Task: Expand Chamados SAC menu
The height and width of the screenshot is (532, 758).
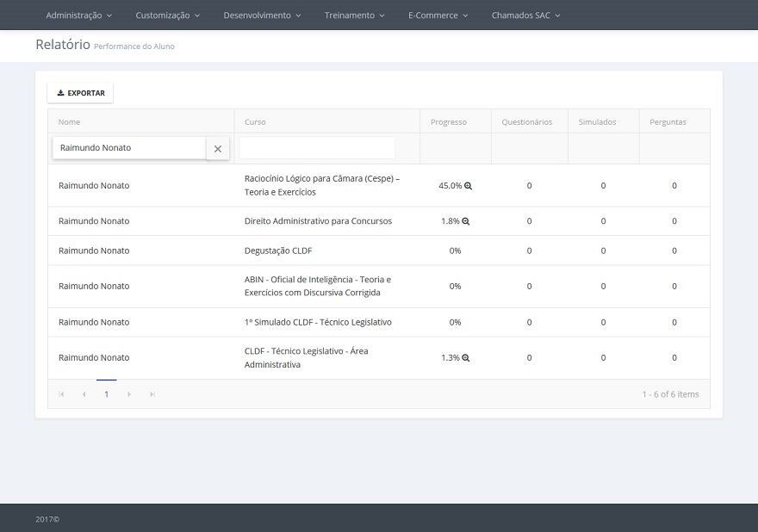Action: [x=525, y=15]
